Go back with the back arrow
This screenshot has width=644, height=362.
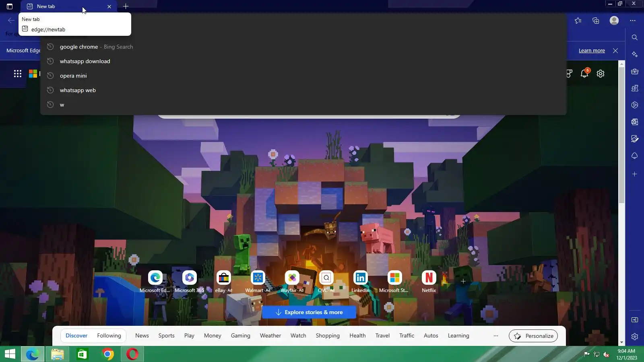coord(11,21)
